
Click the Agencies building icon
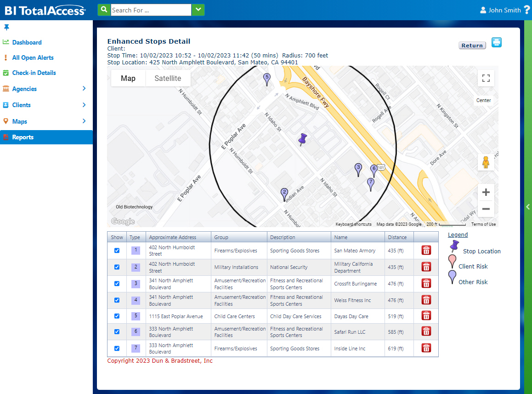pos(6,89)
